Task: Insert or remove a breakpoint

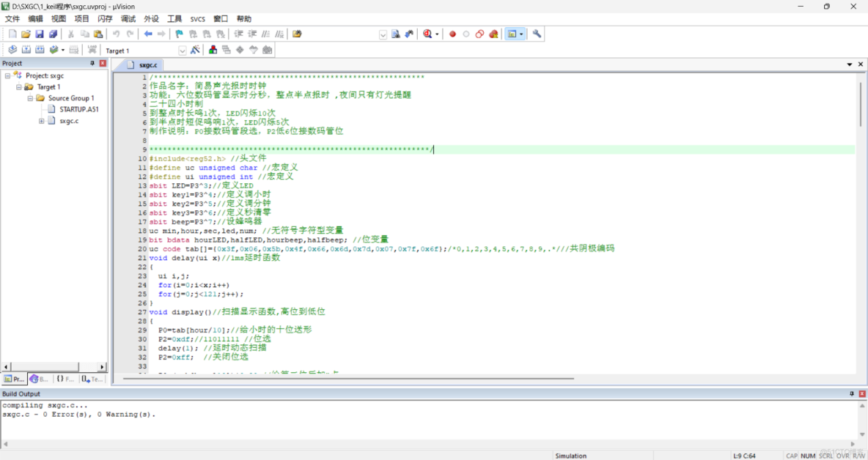Action: point(452,34)
